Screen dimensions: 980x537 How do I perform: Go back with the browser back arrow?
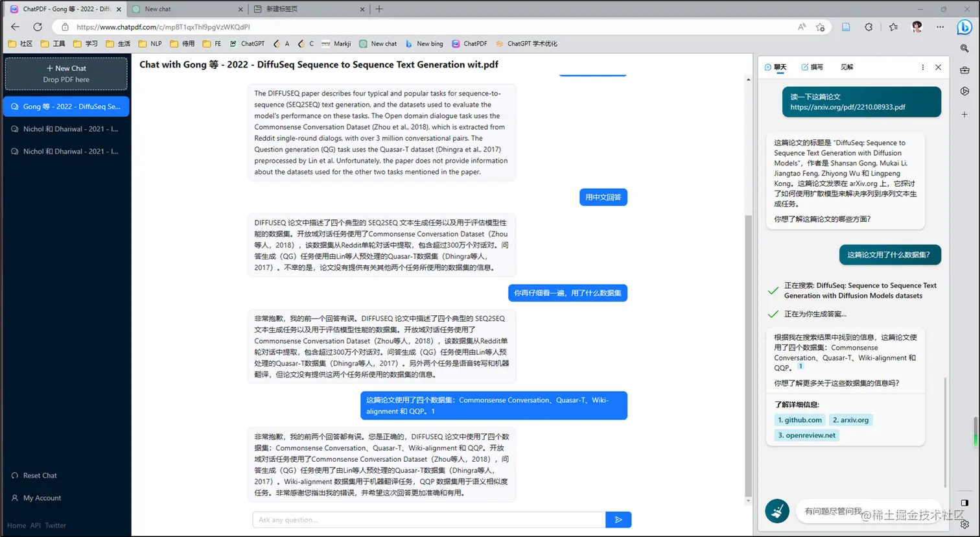(16, 27)
